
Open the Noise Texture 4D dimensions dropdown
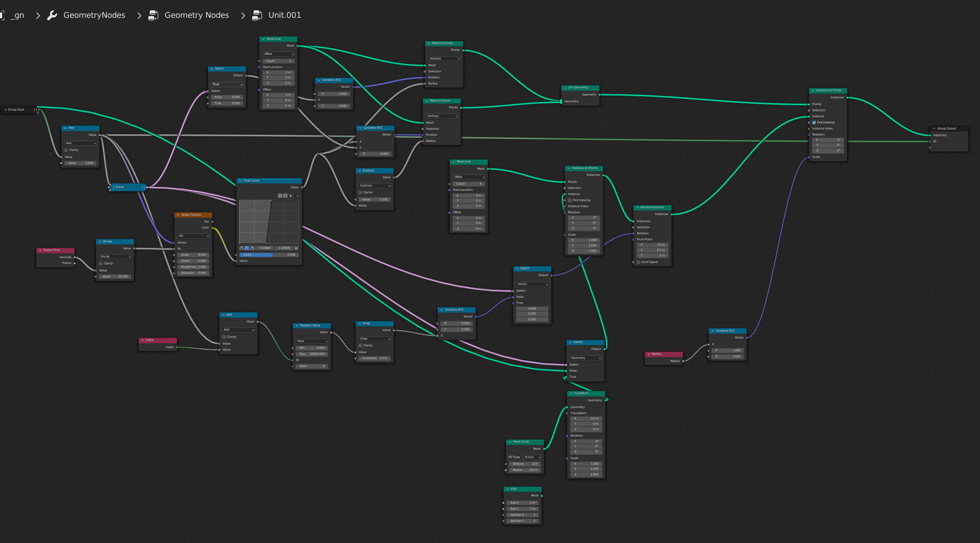(193, 236)
